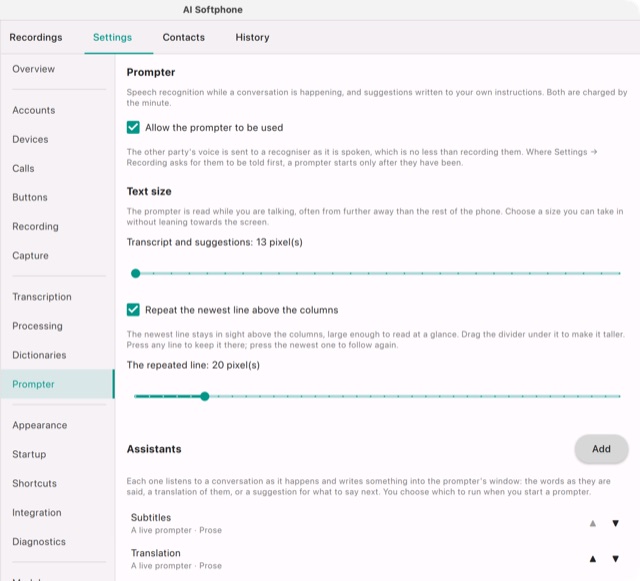Open Devices settings
640x581 pixels.
pos(57,139)
